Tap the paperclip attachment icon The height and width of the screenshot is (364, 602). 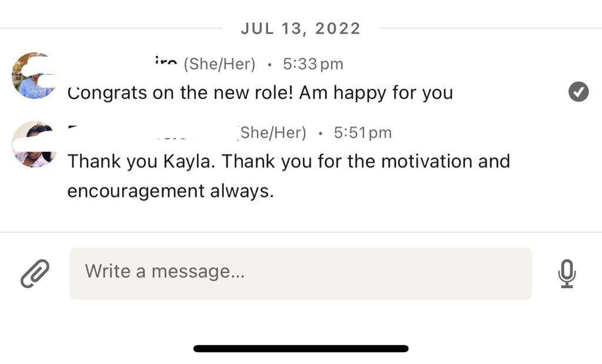click(35, 273)
